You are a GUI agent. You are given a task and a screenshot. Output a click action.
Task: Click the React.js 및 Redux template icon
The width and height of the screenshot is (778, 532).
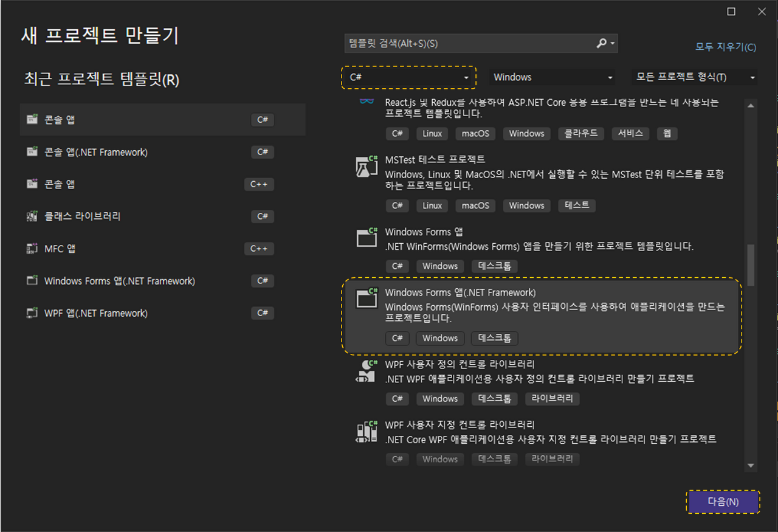point(367,102)
